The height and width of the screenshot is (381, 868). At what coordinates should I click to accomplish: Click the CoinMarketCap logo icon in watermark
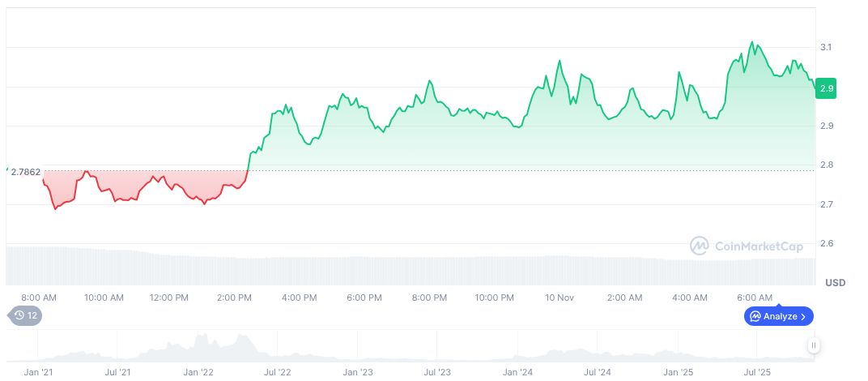pyautogui.click(x=700, y=245)
